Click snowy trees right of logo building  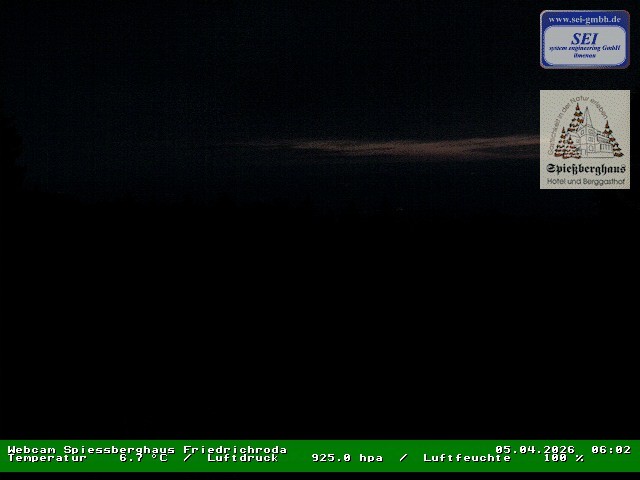click(x=612, y=143)
